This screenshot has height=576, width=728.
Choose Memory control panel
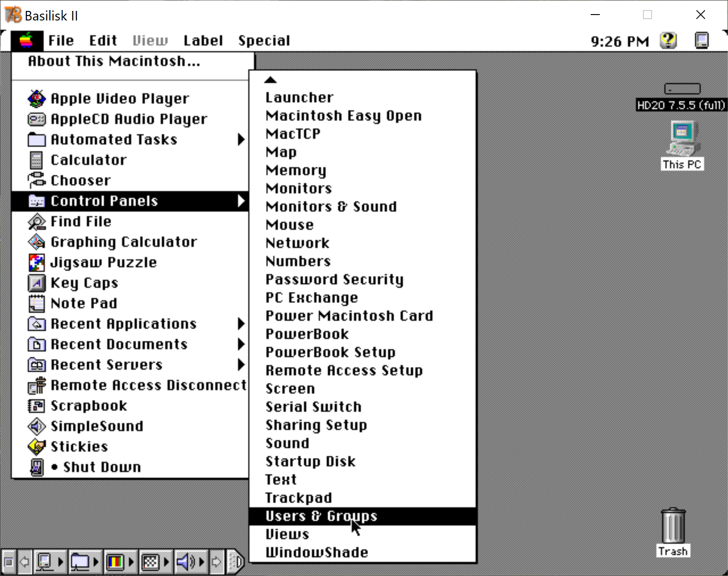pyautogui.click(x=362, y=171)
